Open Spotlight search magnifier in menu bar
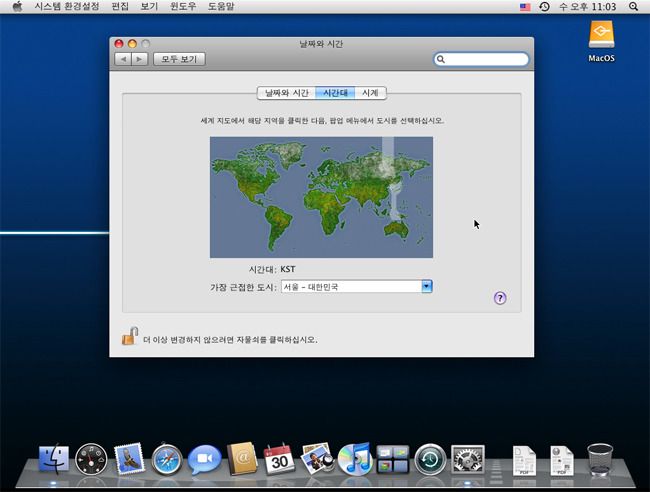This screenshot has width=650, height=492. [x=633, y=7]
